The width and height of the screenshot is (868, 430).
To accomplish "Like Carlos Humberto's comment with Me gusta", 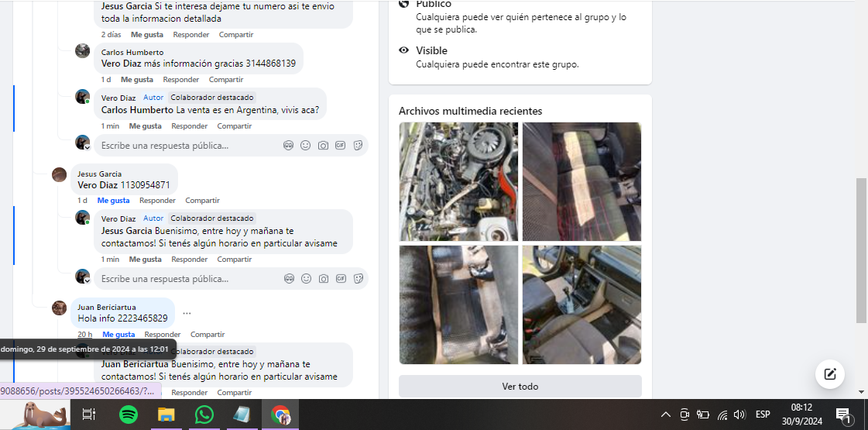I will pos(137,80).
